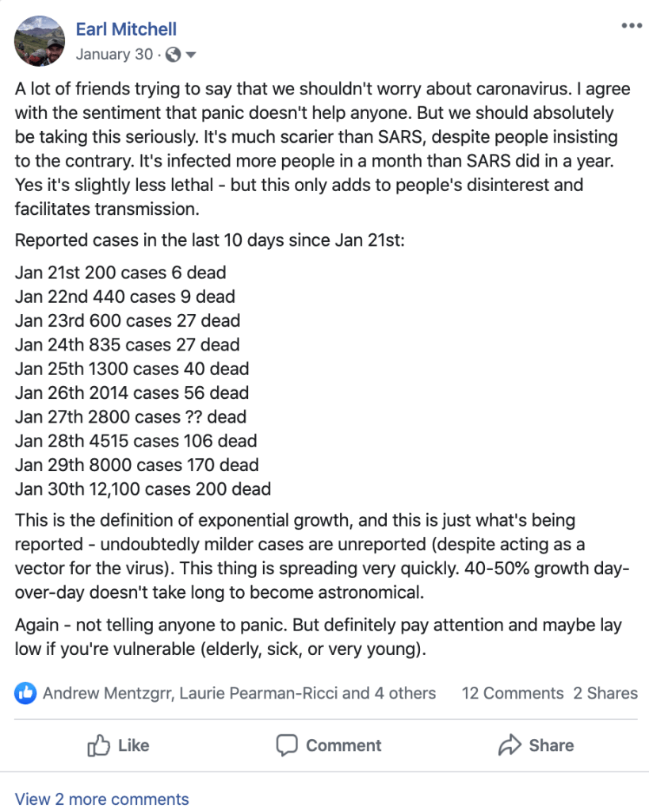
Task: Open Earl Mitchell's profile picture
Action: [x=40, y=40]
